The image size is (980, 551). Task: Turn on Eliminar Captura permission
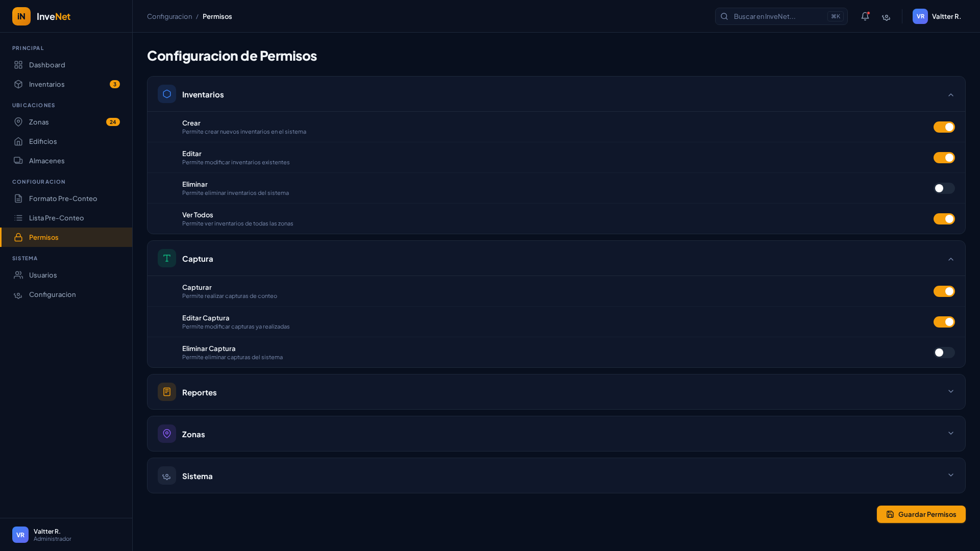pos(944,353)
